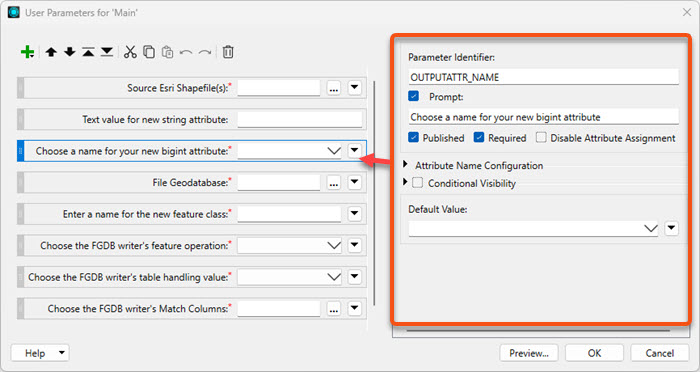Open bigint attribute row options arrow menu
The width and height of the screenshot is (700, 372).
coord(354,150)
